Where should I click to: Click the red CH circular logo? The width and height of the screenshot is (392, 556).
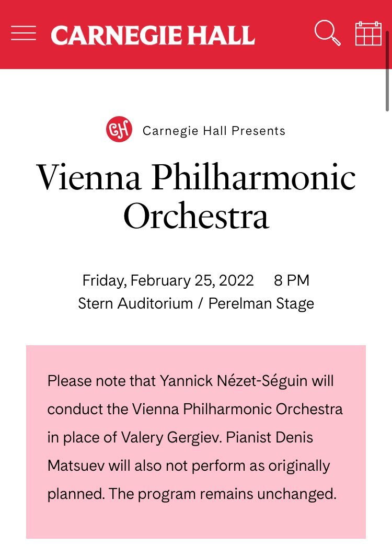tap(119, 129)
